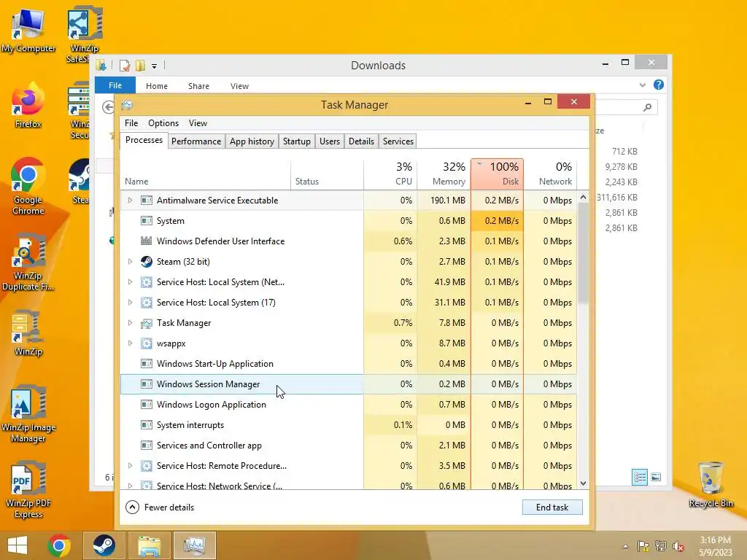This screenshot has height=560, width=747.
Task: Open the WinZip desktop shortcut
Action: 28,333
